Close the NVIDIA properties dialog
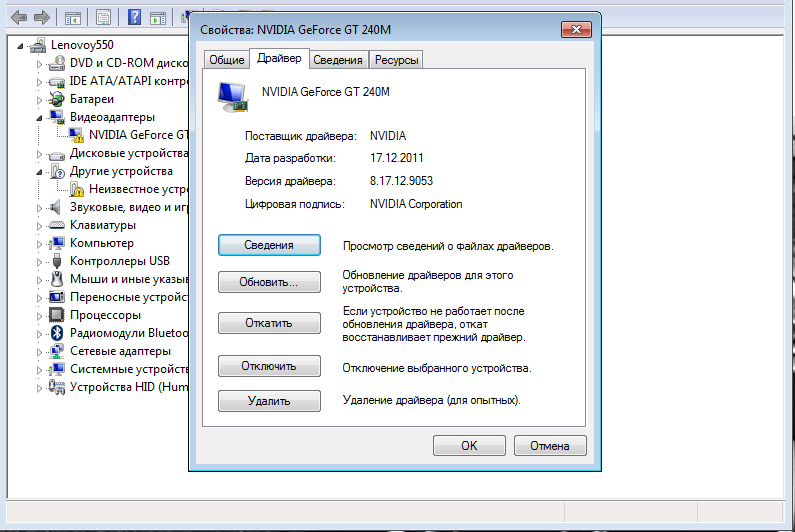Image resolution: width=795 pixels, height=532 pixels. pos(576,29)
